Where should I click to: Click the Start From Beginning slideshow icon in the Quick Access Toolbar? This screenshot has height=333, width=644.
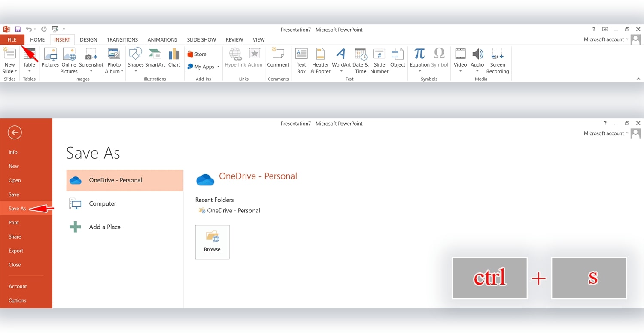[x=55, y=29]
